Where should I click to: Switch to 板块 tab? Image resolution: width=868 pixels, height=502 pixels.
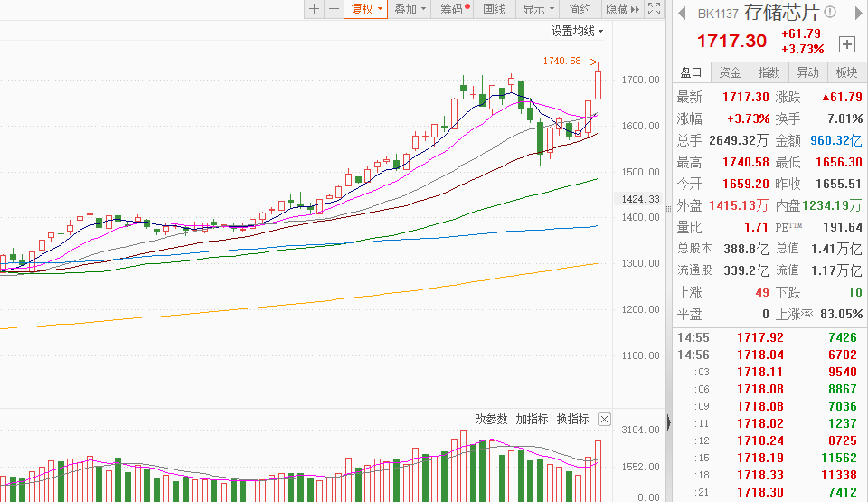click(x=847, y=72)
